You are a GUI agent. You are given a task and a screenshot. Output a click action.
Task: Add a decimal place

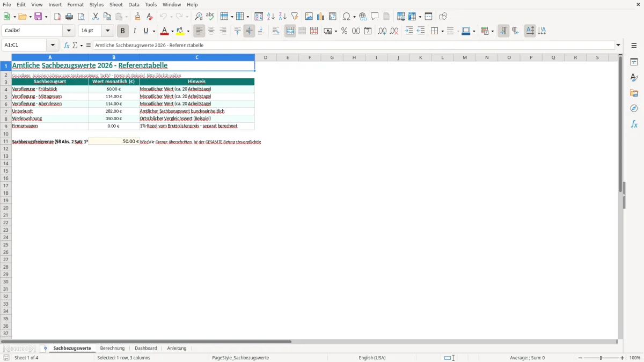coord(382,31)
